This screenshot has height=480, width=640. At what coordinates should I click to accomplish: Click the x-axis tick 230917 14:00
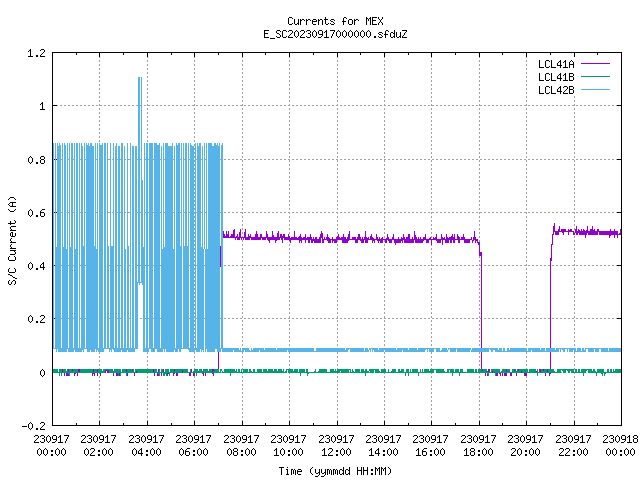point(383,446)
